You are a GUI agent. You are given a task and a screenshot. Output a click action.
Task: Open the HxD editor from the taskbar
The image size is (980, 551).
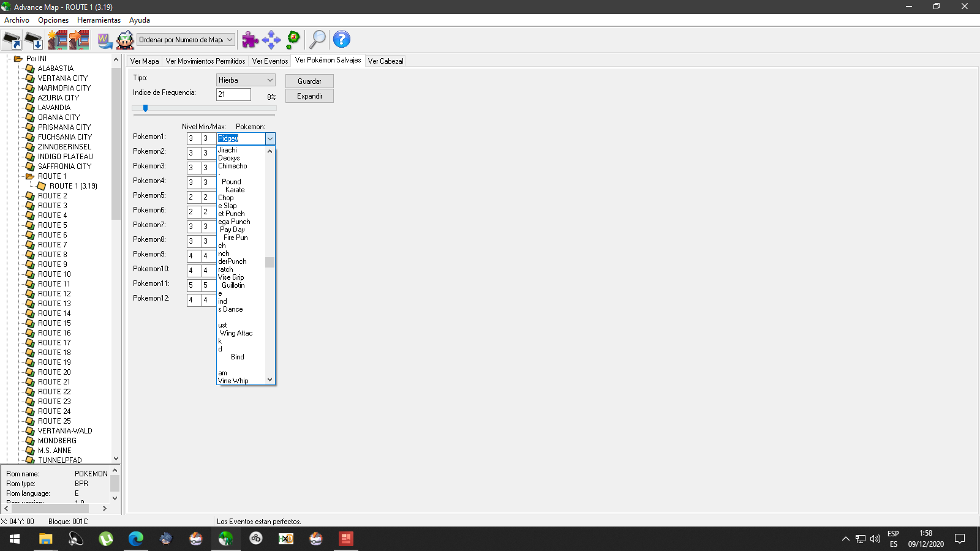coord(286,539)
